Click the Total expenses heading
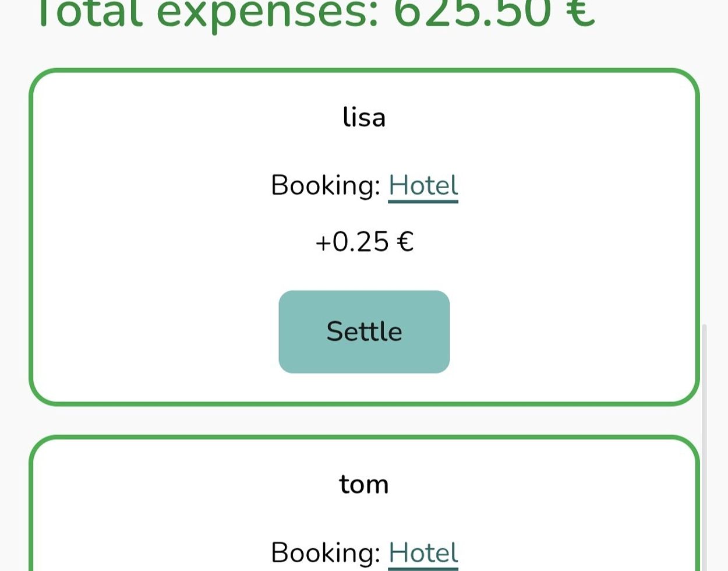Viewport: 728px width, 571px height. (x=314, y=13)
